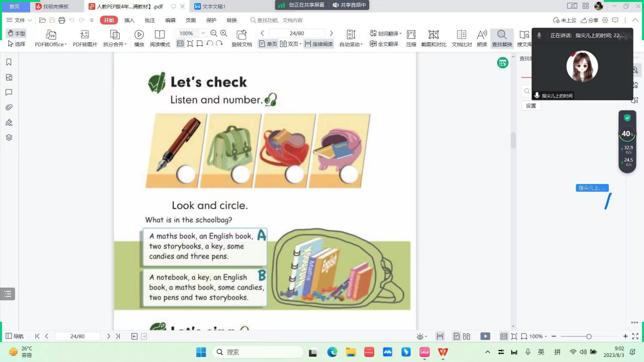The width and height of the screenshot is (644, 362).
Task: Expand the 拆分合并 dropdown menu
Action: pyautogui.click(x=115, y=44)
